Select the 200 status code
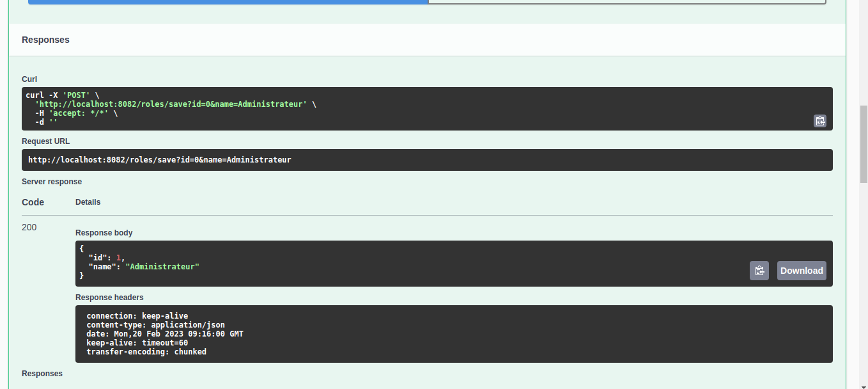 click(x=29, y=227)
